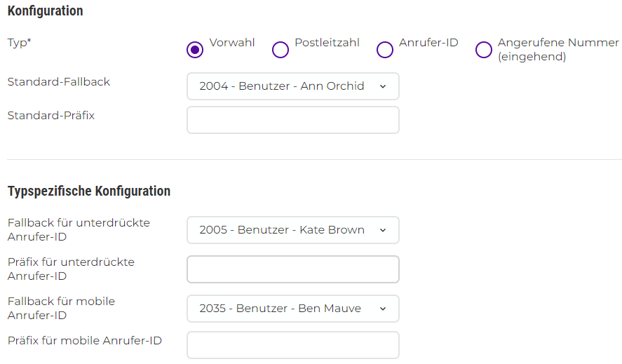
Task: Click the Typspezifische Konfiguration heading
Action: click(x=89, y=191)
